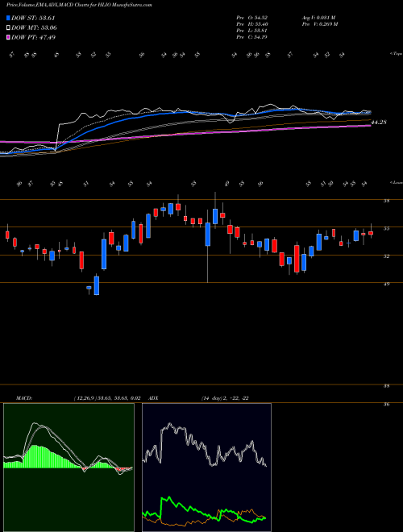Click the white DOW MT legend swatch

click(8, 28)
